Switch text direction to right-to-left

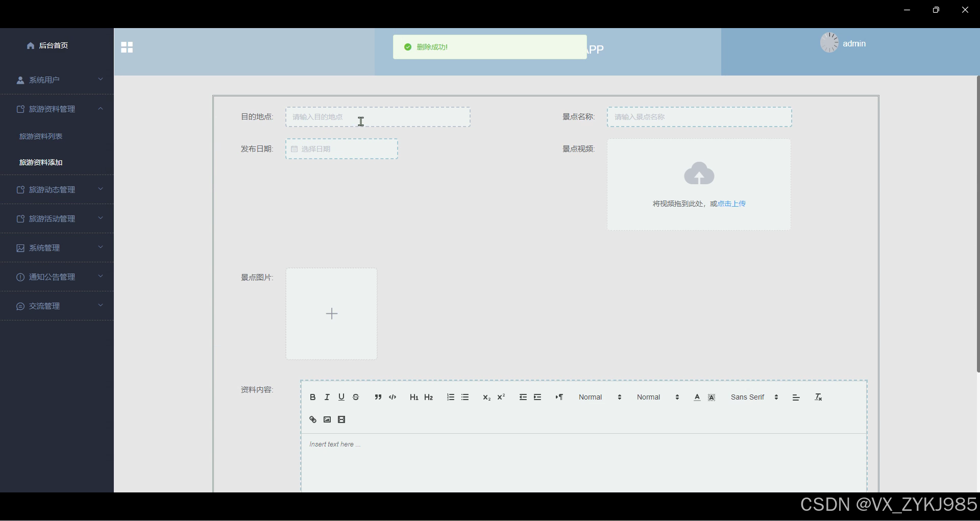click(x=559, y=397)
